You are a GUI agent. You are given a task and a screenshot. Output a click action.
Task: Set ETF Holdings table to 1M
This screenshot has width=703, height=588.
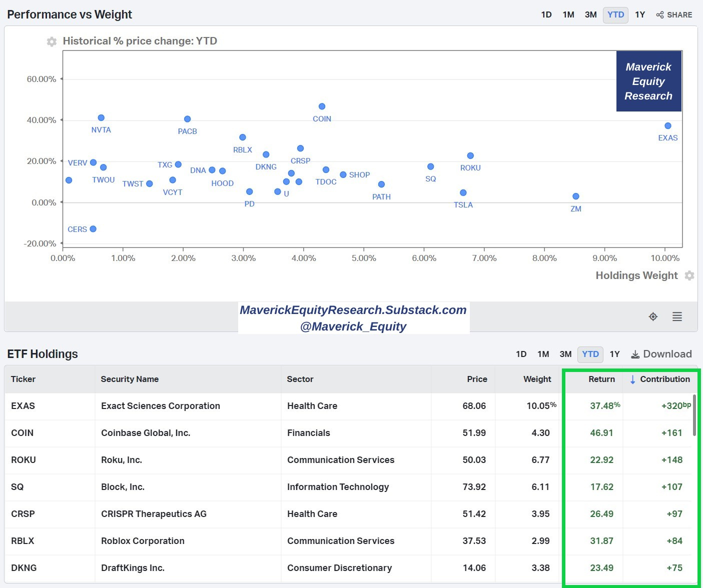tap(543, 354)
